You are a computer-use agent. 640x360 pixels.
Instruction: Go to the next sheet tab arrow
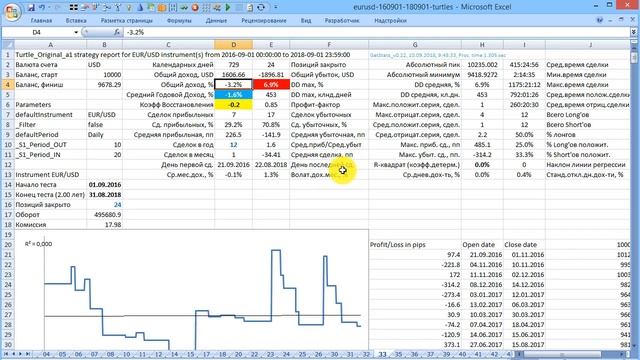[x=20, y=354]
